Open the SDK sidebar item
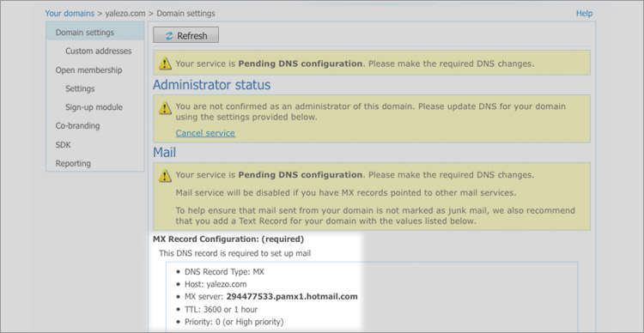Image resolution: width=644 pixels, height=333 pixels. pyautogui.click(x=64, y=145)
